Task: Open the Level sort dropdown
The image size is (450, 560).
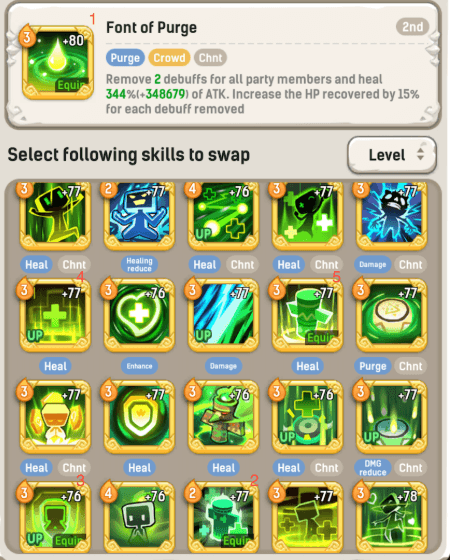Action: 392,155
